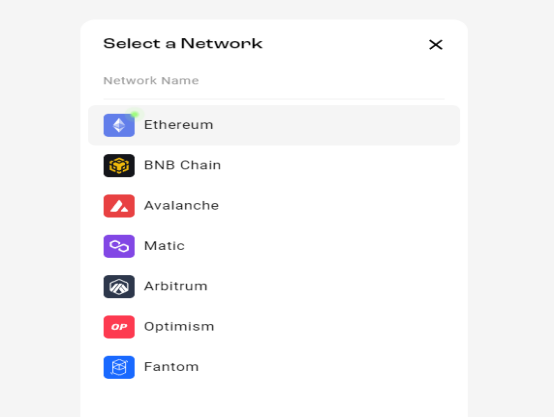Click the BNB Chain cube icon
Image resolution: width=554 pixels, height=418 pixels.
[119, 165]
